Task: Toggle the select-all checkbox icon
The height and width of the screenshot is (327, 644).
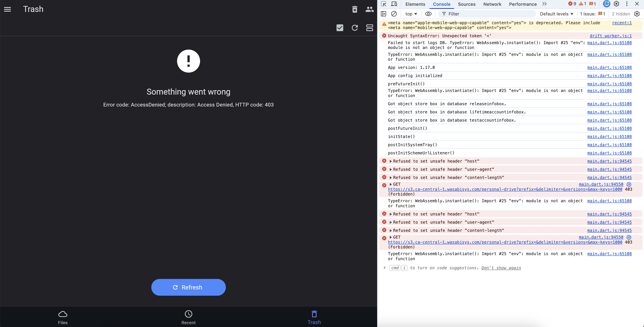Action: (340, 28)
